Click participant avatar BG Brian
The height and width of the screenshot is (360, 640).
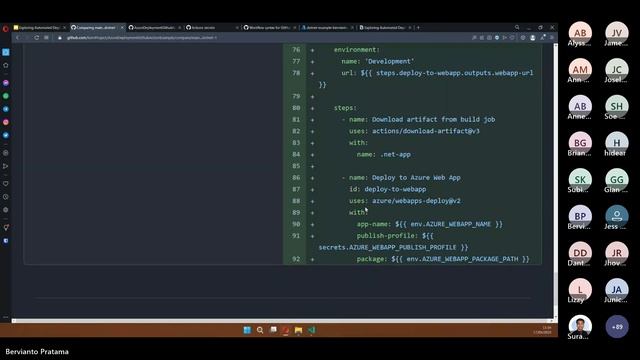click(x=580, y=143)
